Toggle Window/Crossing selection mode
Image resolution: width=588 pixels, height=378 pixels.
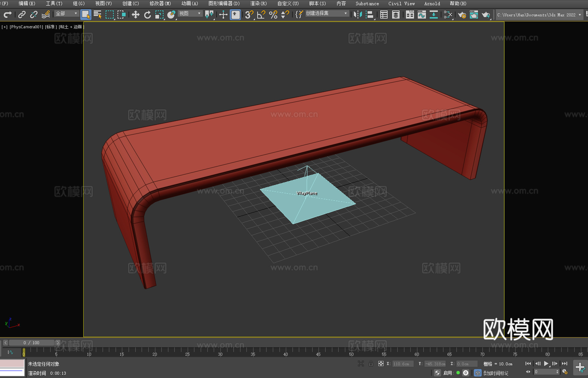[122, 14]
